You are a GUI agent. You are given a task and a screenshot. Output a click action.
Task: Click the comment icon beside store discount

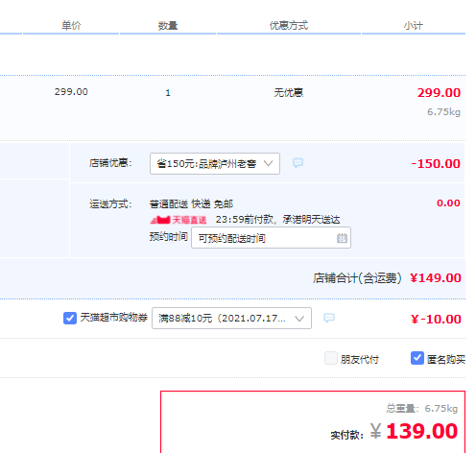point(297,163)
